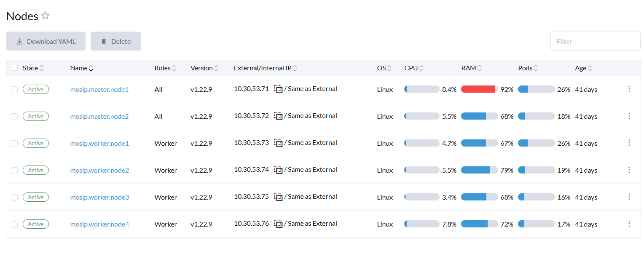Click the red RAM bar at 92%

(x=478, y=89)
